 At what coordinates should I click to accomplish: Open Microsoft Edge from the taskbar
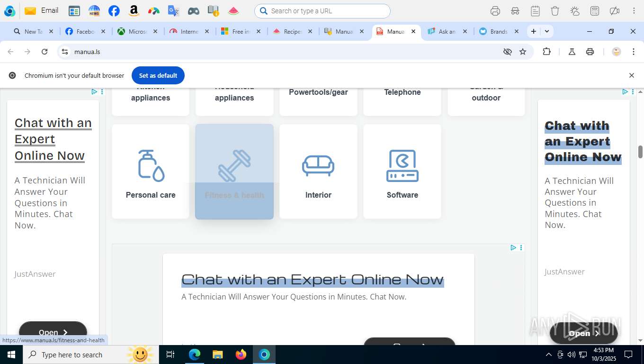(195, 355)
